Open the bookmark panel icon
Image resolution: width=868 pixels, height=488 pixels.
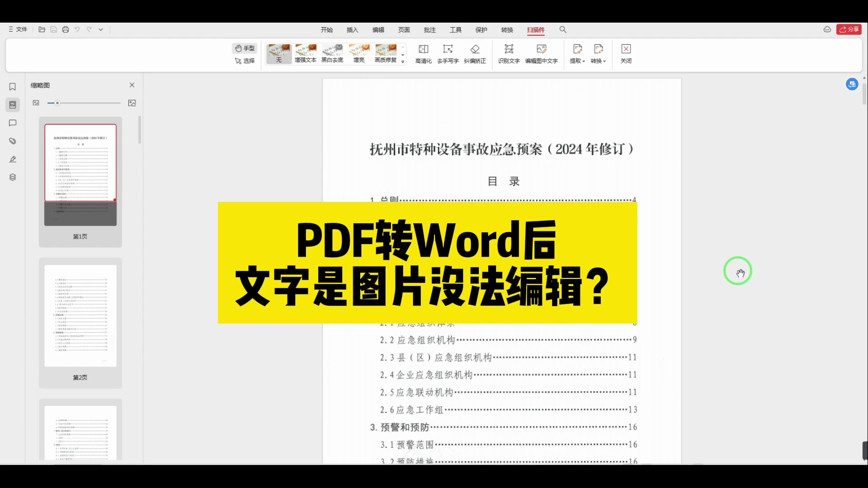pyautogui.click(x=13, y=87)
